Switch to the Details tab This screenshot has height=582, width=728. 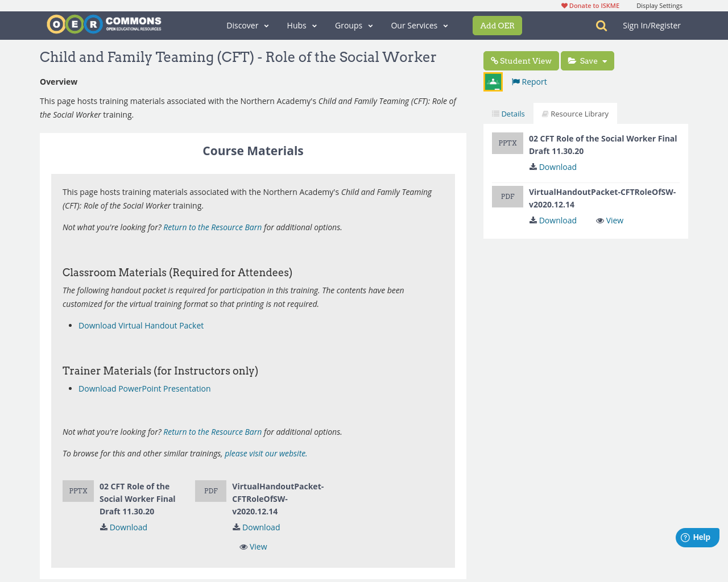[508, 113]
